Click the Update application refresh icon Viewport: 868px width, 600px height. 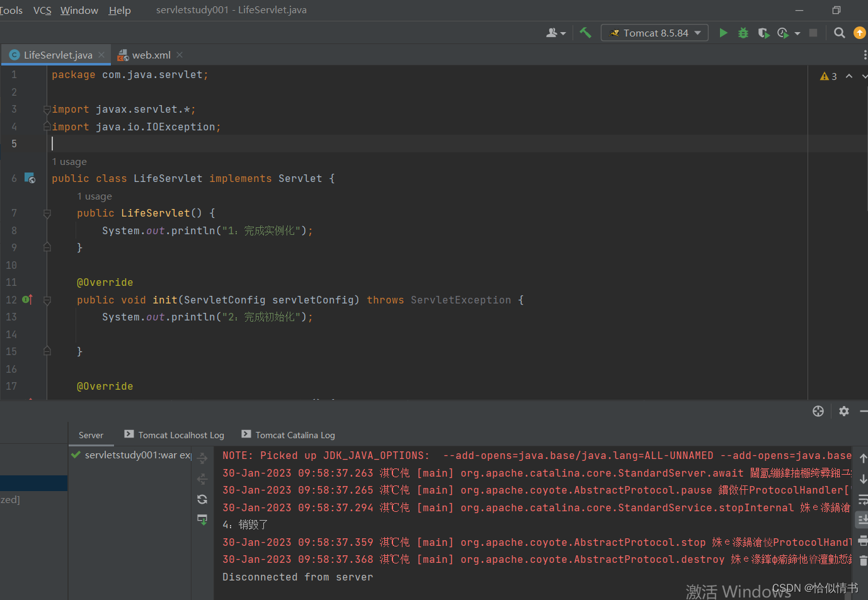[x=202, y=499]
